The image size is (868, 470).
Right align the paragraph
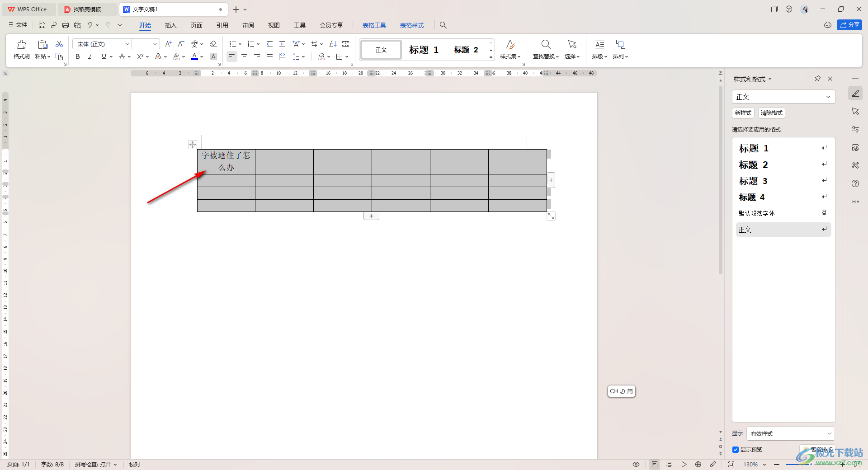(257, 56)
